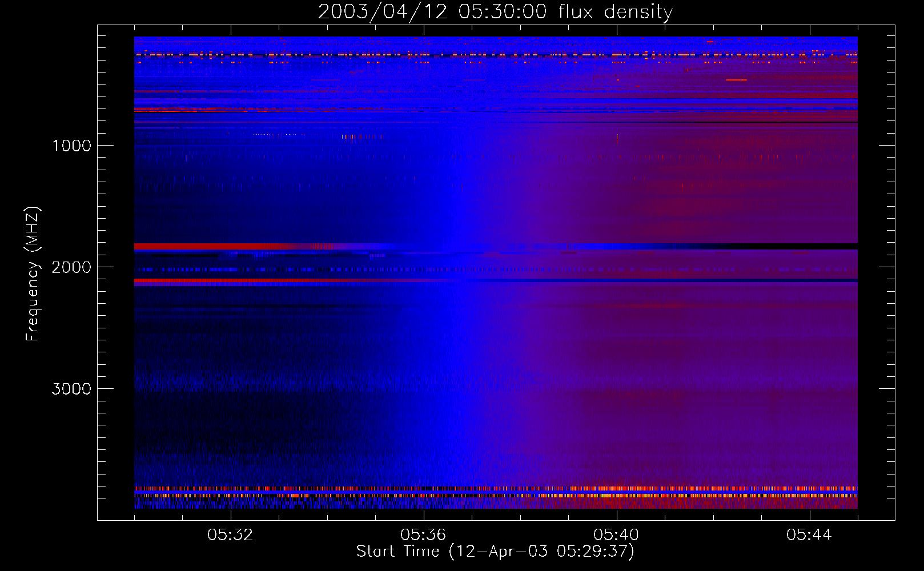Click the 'Frequency (MHZ)' axis label
The height and width of the screenshot is (571, 924).
point(33,274)
